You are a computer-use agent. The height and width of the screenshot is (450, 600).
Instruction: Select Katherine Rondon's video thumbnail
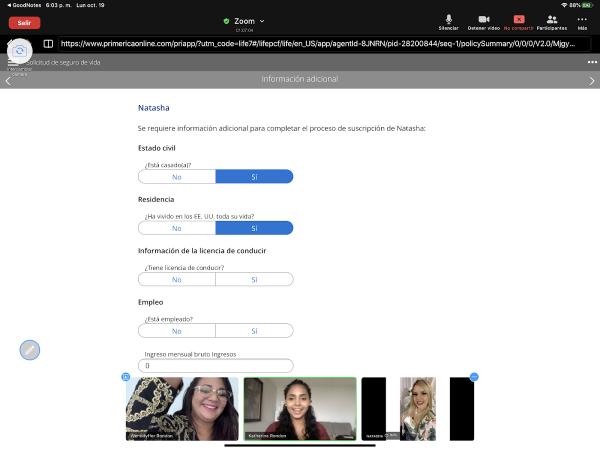(299, 408)
